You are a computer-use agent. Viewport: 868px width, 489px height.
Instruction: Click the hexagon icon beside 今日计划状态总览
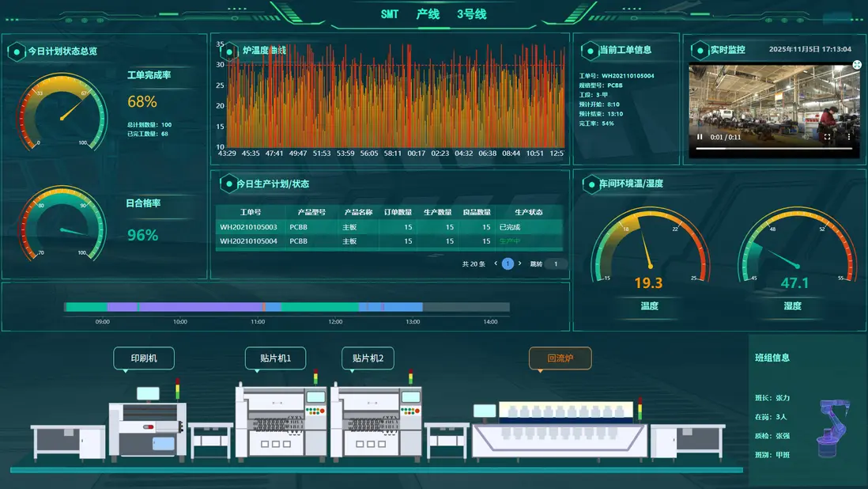16,51
